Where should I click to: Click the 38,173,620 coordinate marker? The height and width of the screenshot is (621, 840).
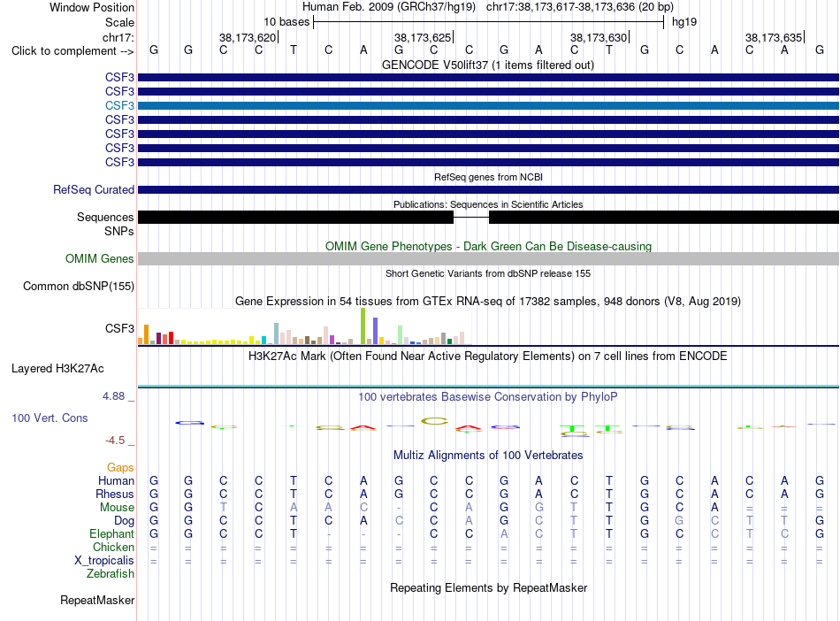point(248,37)
